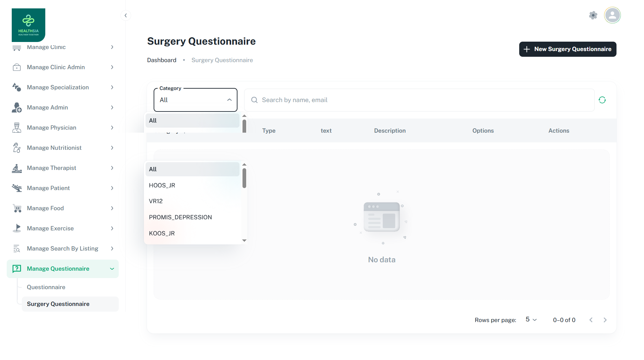Go to Dashboard breadcrumb link

click(x=162, y=60)
